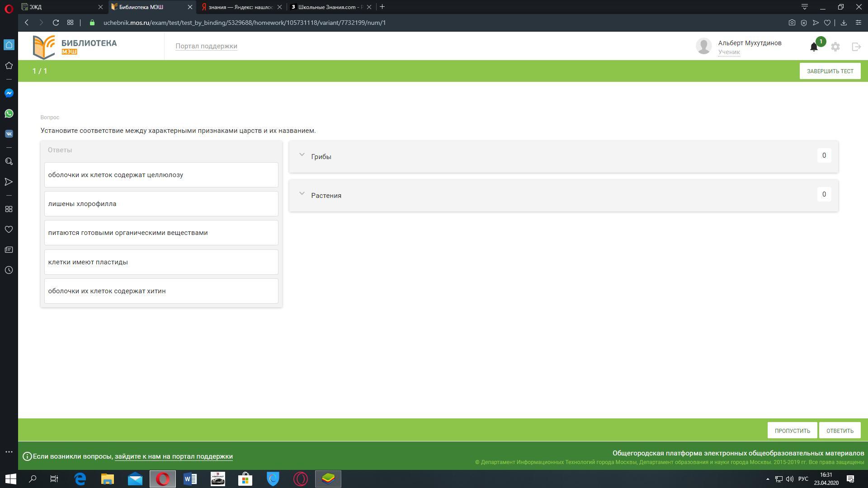868x488 pixels.
Task: Click the browser page reload icon
Action: coord(56,23)
